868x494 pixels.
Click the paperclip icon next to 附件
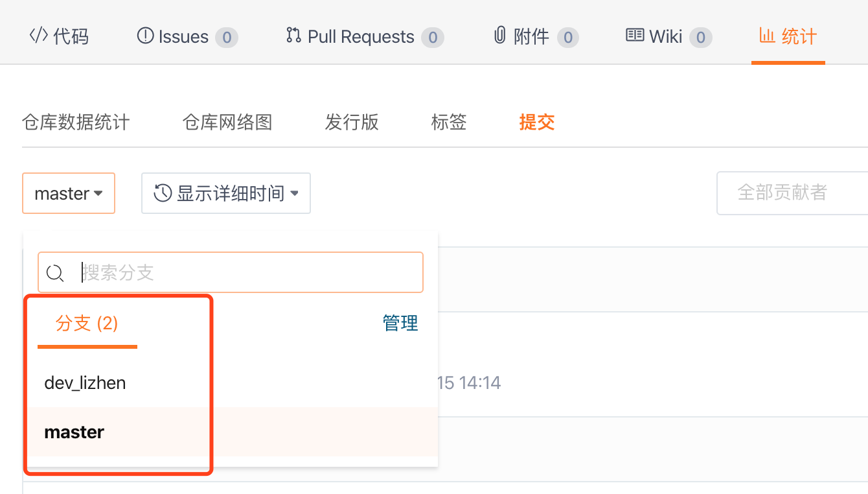[499, 36]
